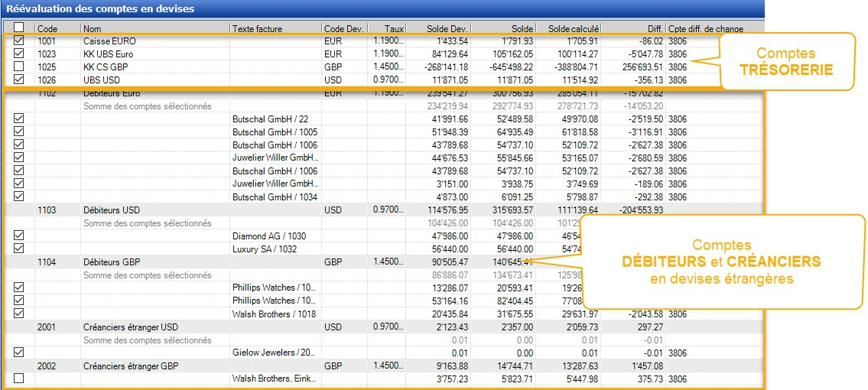The image size is (868, 390).
Task: Click the Code Dev. column header
Action: pos(343,28)
